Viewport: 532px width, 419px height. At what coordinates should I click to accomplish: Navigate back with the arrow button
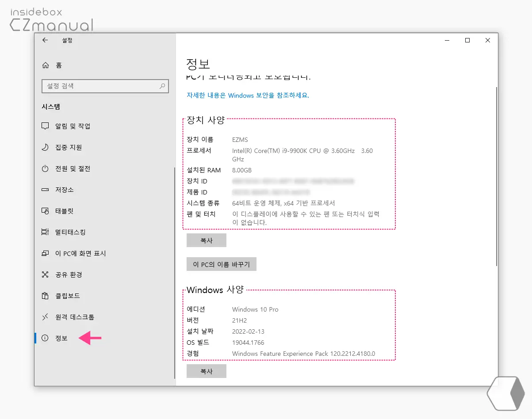pyautogui.click(x=45, y=40)
